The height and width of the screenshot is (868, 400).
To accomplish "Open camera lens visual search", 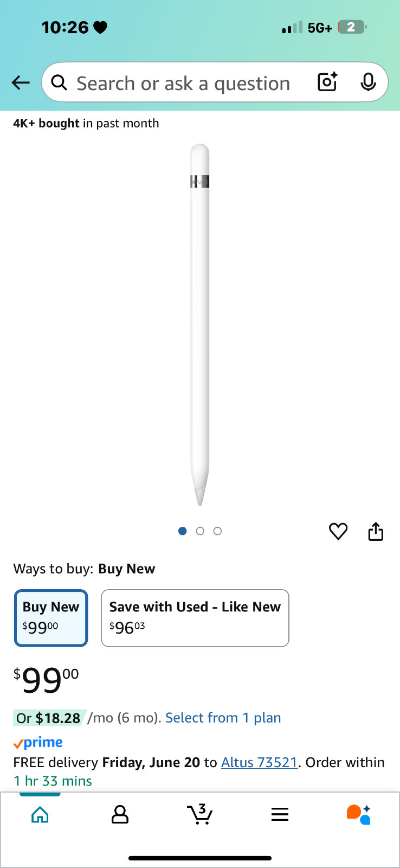I will (327, 82).
